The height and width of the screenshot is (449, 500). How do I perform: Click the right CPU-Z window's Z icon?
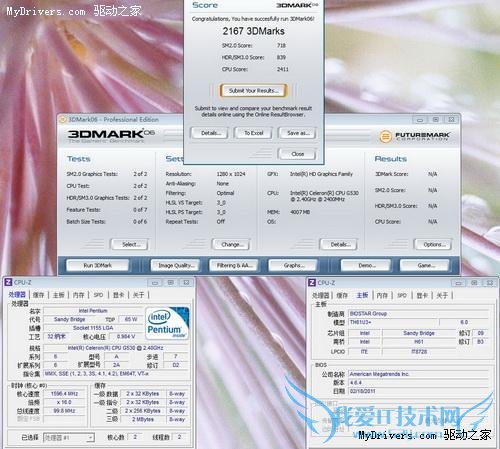pyautogui.click(x=312, y=282)
